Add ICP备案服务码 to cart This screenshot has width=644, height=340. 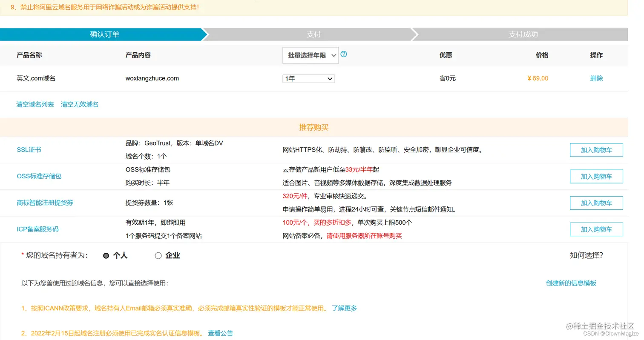point(596,229)
